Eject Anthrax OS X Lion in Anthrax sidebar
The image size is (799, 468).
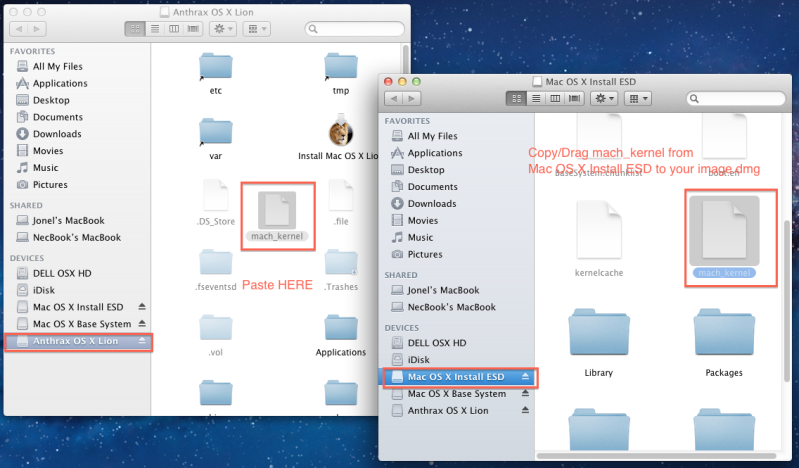[142, 340]
